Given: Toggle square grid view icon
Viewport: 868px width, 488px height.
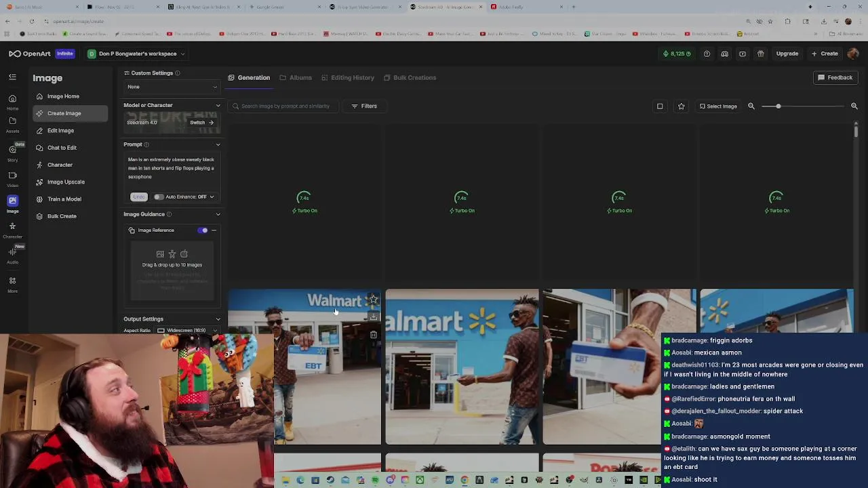Looking at the screenshot, I should point(660,106).
